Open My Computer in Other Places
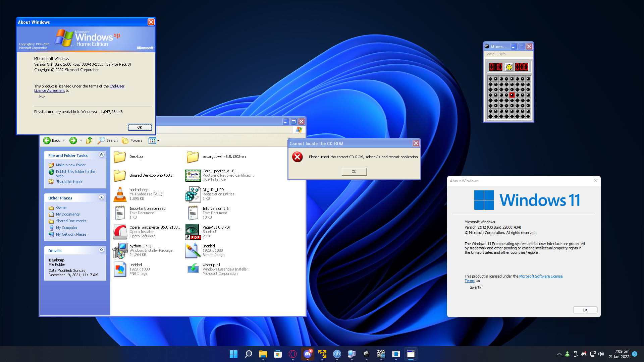This screenshot has width=644, height=362. pos(66,228)
